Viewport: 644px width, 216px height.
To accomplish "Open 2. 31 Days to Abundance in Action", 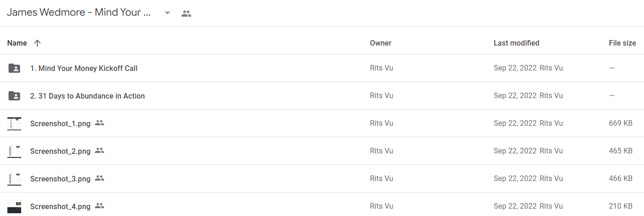I will point(88,96).
